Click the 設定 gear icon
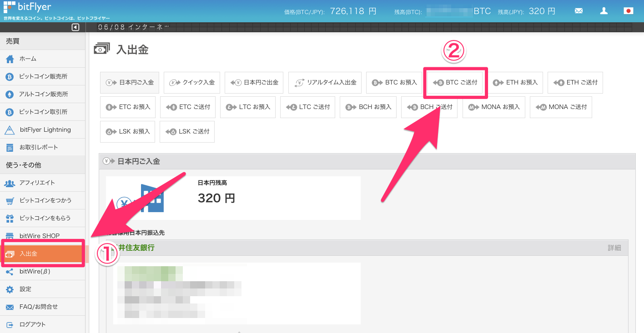 (10, 289)
